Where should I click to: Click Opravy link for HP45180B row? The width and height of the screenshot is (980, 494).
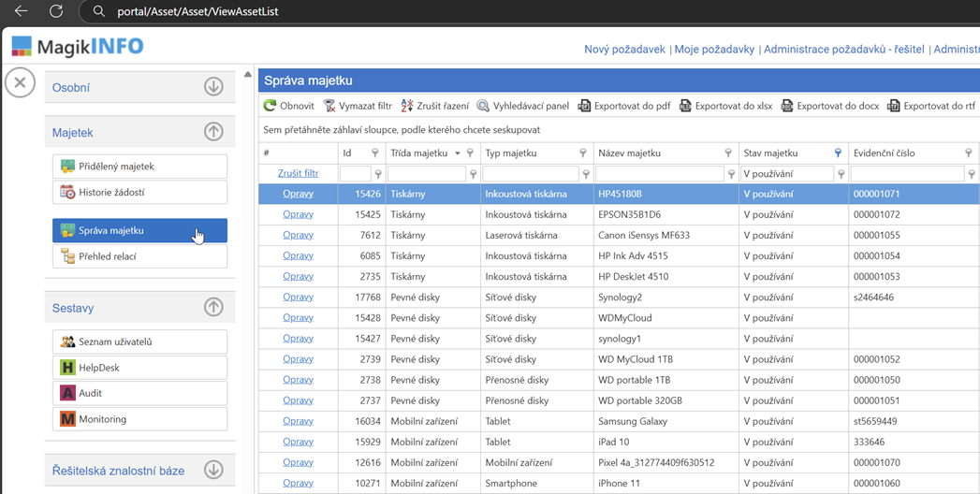tap(299, 194)
